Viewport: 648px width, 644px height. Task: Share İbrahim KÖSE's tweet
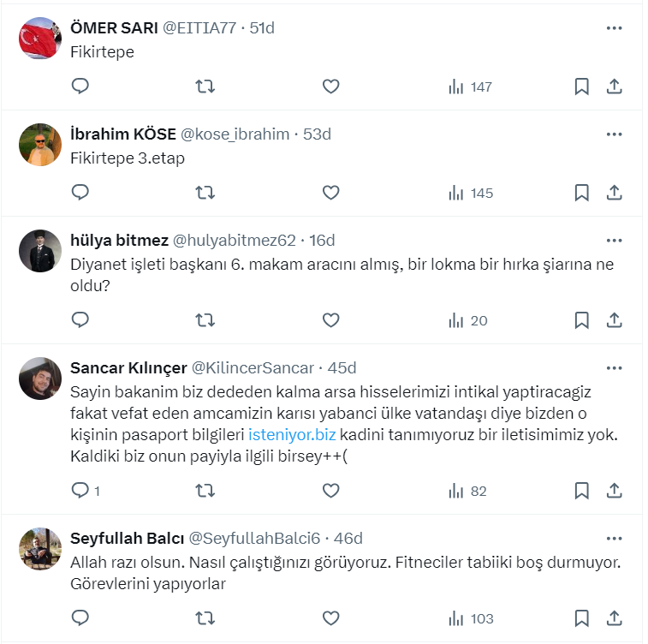(x=614, y=193)
